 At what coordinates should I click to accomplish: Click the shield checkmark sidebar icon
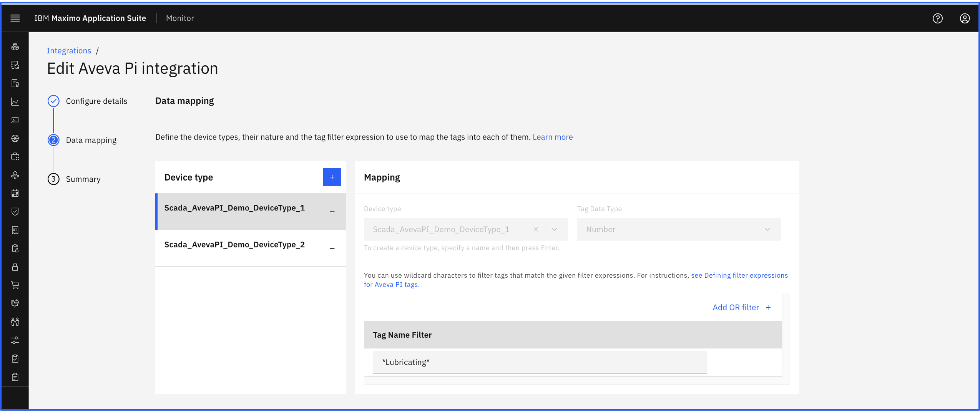15,212
